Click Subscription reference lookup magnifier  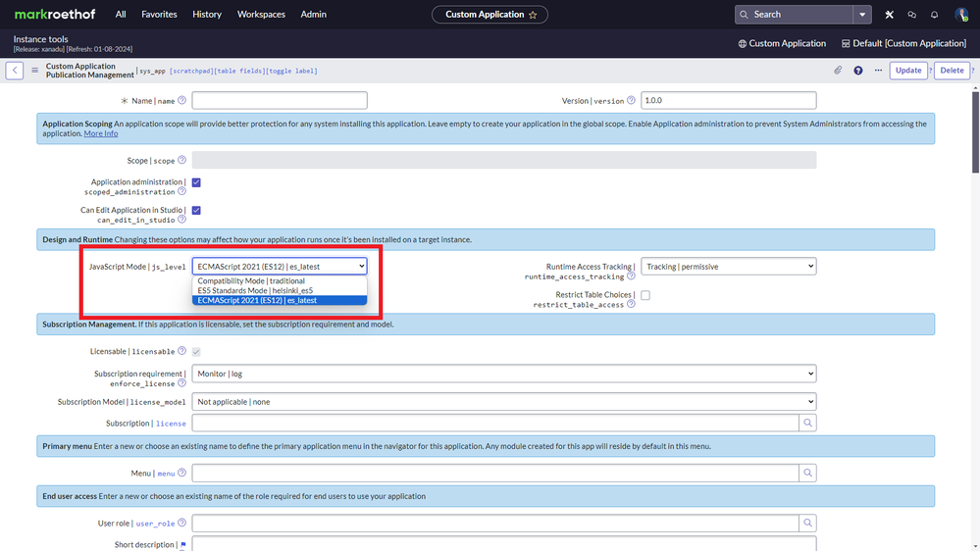coord(807,423)
